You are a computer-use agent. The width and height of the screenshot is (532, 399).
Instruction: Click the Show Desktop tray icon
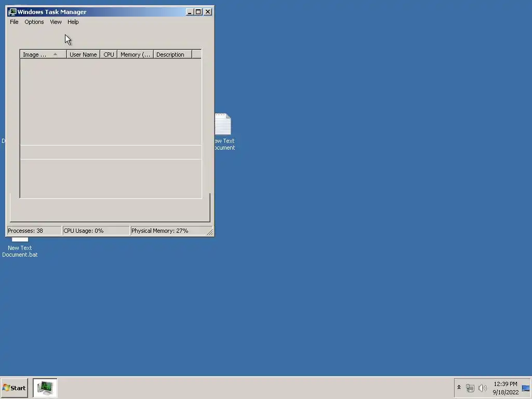click(526, 388)
